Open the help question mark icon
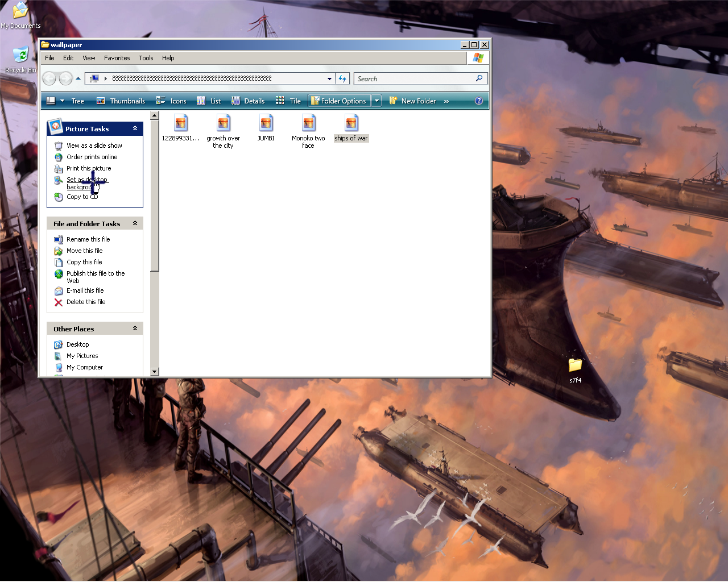 [479, 101]
